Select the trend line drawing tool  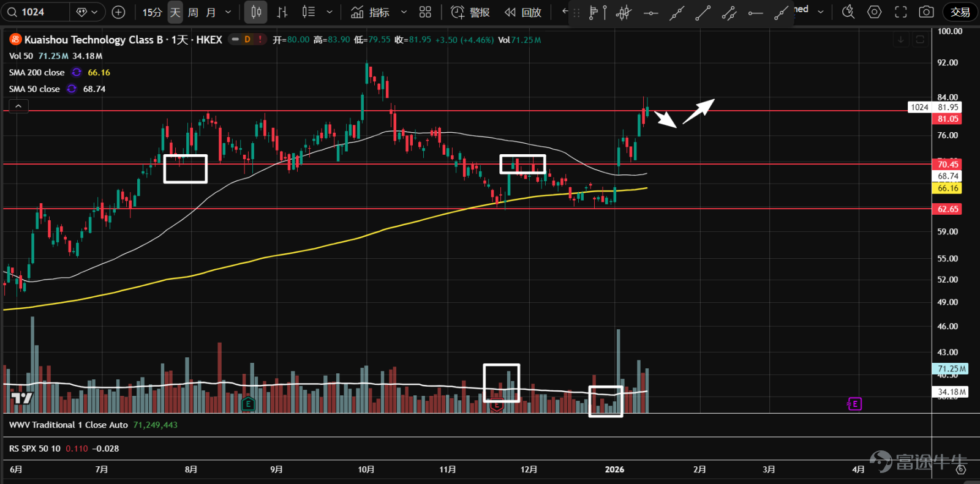coord(703,12)
